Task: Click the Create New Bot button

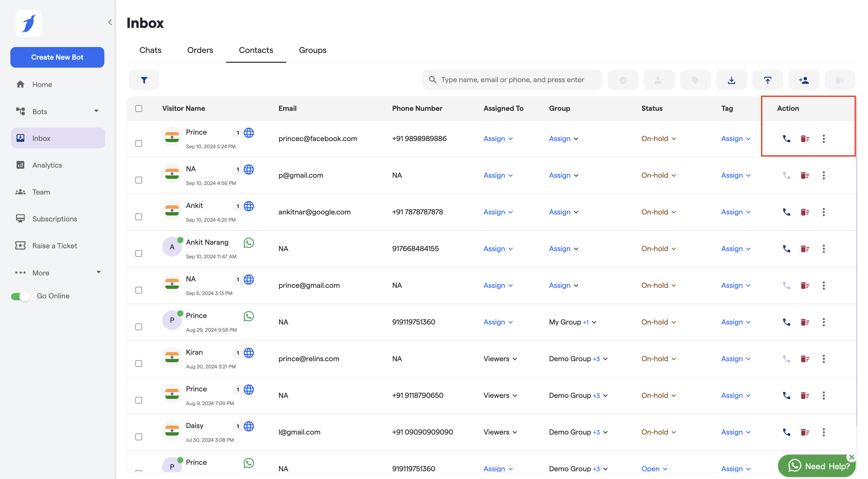Action: tap(57, 57)
